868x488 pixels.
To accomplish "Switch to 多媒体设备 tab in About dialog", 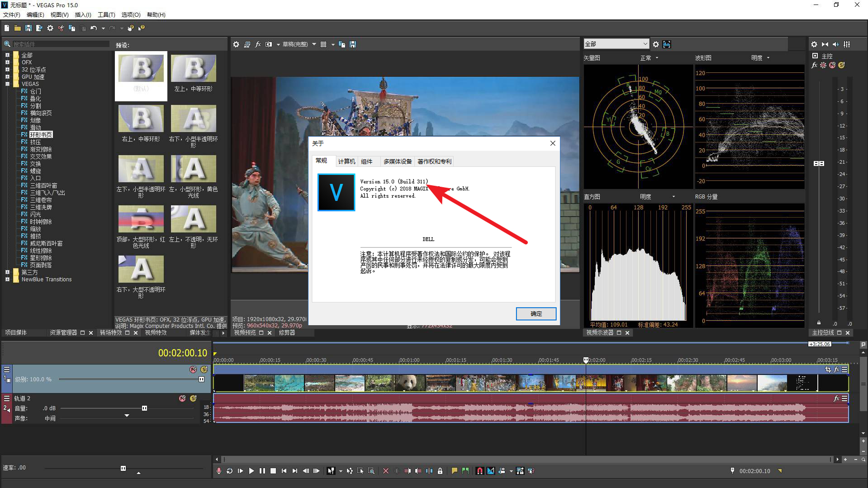I will pyautogui.click(x=398, y=161).
